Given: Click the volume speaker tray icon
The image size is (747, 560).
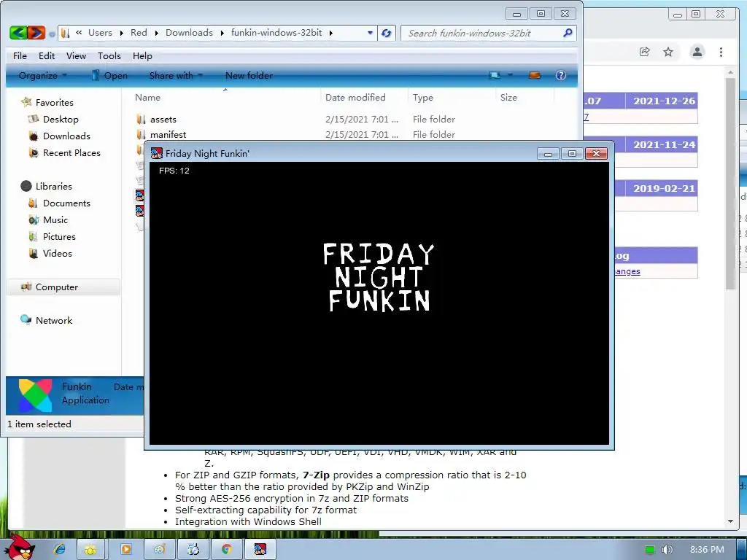Looking at the screenshot, I should tap(667, 550).
